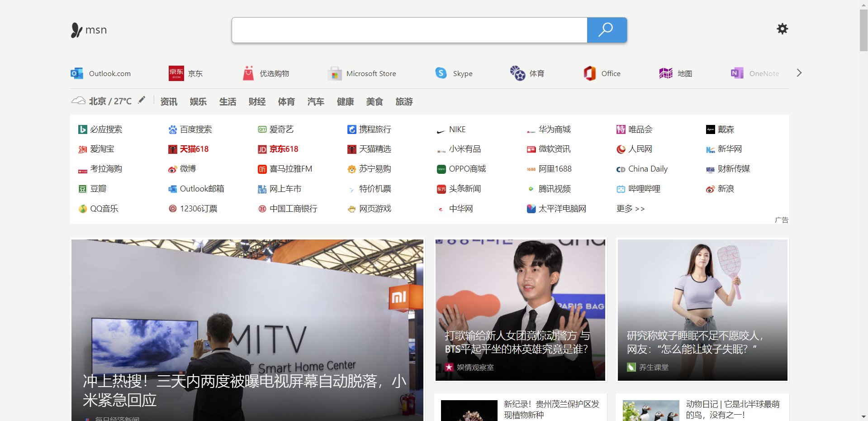Click the 百度搜索 paw icon
Image resolution: width=868 pixels, height=421 pixels.
(x=172, y=129)
